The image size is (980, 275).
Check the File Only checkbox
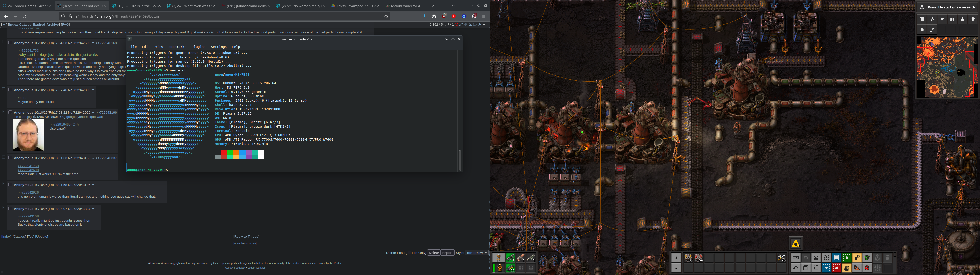(409, 253)
